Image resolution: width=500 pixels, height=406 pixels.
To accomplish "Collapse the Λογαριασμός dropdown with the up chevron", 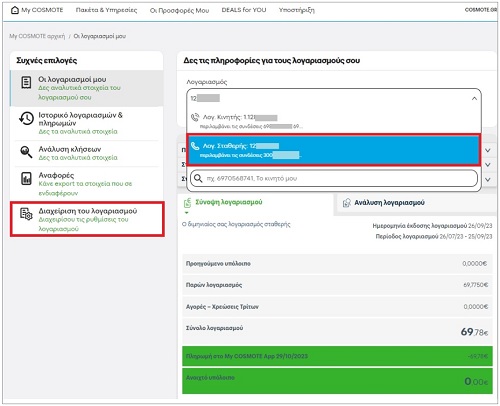I will coord(474,98).
